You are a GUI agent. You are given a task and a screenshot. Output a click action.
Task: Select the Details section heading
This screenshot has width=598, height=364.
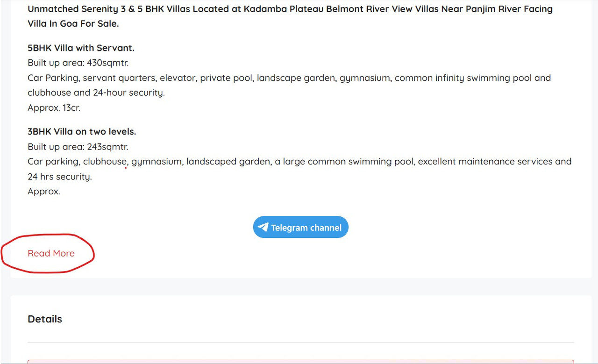pos(45,319)
